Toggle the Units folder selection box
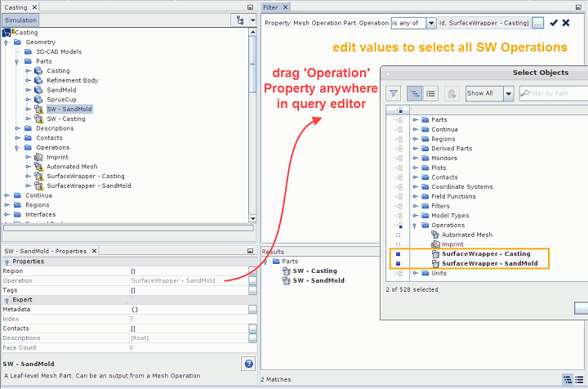This screenshot has width=588, height=389. (x=400, y=274)
